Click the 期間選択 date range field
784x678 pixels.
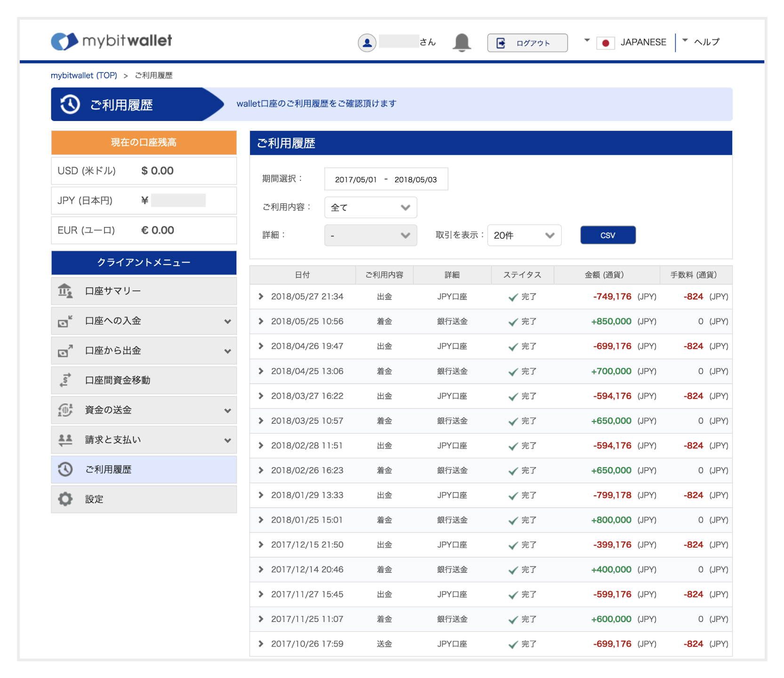(386, 179)
